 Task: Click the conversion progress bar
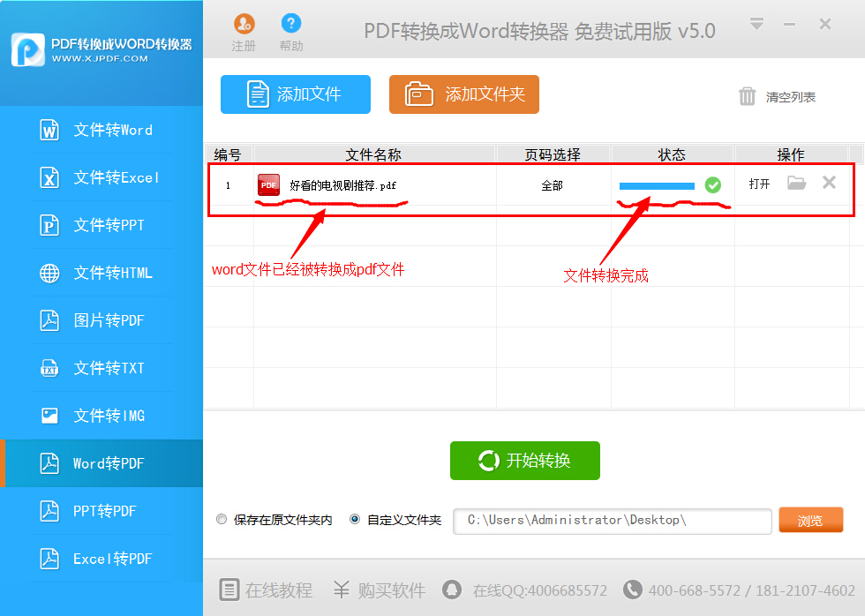click(x=657, y=186)
